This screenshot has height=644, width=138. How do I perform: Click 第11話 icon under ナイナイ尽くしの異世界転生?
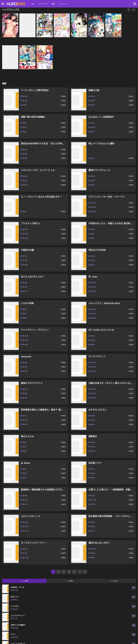click(21, 96)
